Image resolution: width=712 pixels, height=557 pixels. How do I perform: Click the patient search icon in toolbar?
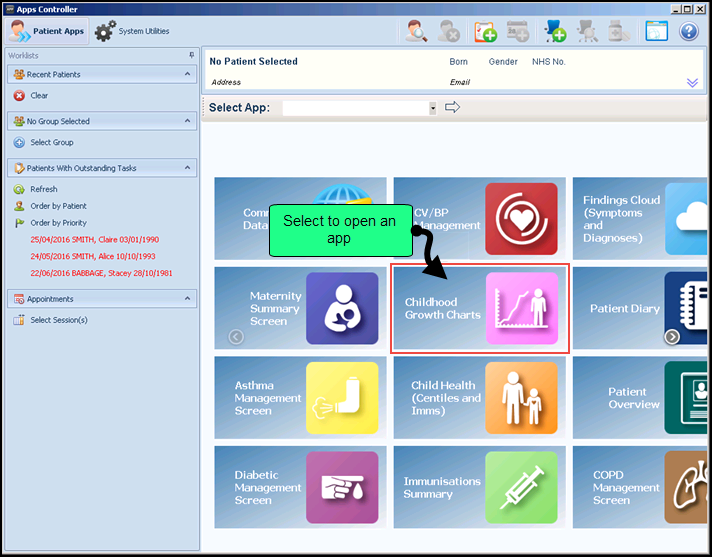coord(416,31)
